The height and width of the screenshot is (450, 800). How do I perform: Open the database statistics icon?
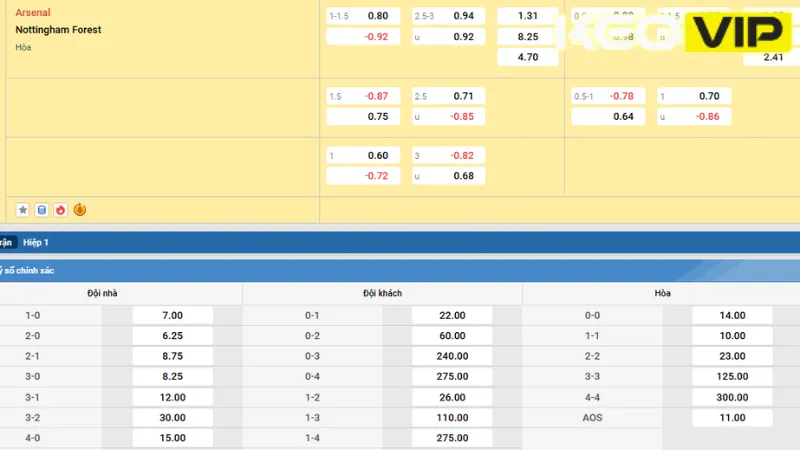41,210
